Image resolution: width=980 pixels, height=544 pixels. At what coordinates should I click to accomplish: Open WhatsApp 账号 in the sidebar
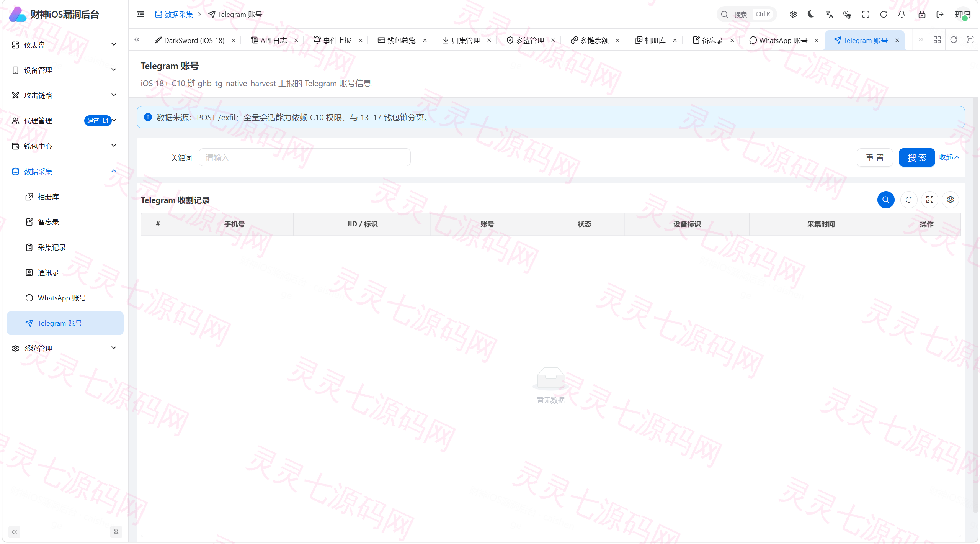pyautogui.click(x=65, y=298)
